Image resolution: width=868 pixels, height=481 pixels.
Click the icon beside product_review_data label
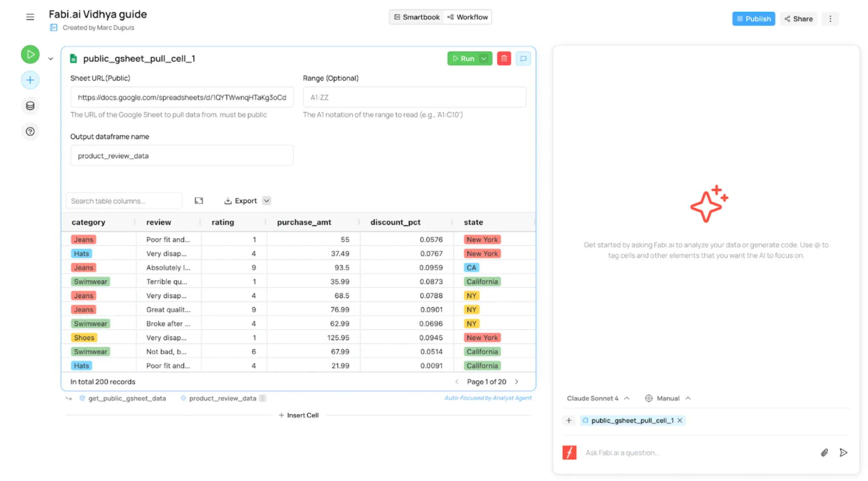262,398
